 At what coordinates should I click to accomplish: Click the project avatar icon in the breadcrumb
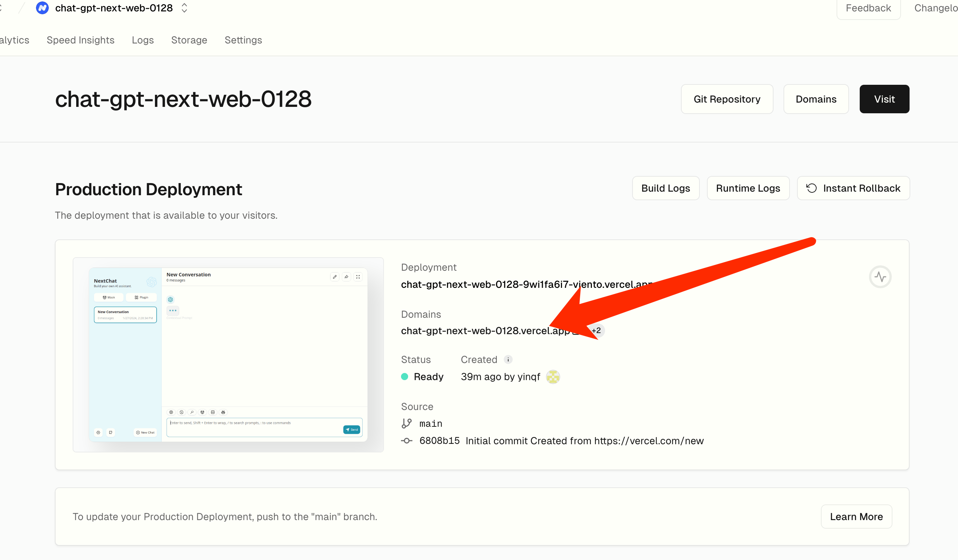tap(42, 8)
